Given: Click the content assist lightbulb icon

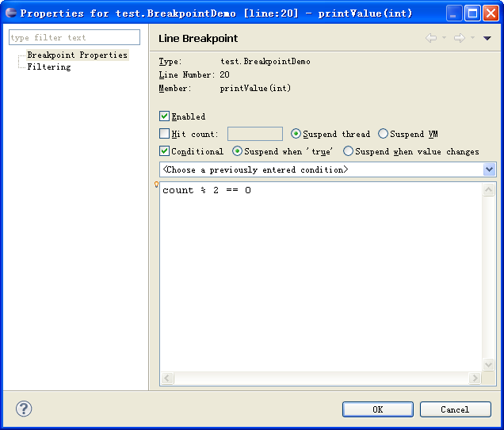Looking at the screenshot, I should coord(156,185).
